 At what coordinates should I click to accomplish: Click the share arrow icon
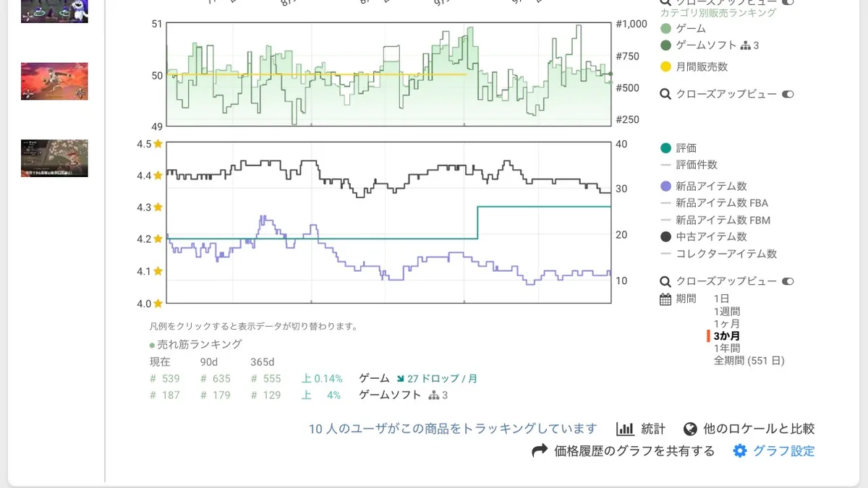[x=540, y=451]
